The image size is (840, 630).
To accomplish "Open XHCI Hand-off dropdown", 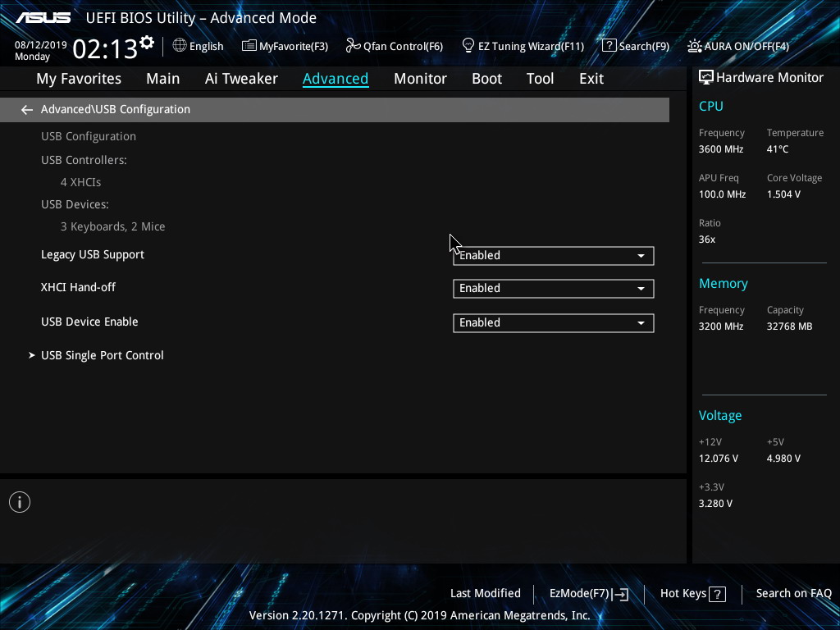I will [554, 289].
